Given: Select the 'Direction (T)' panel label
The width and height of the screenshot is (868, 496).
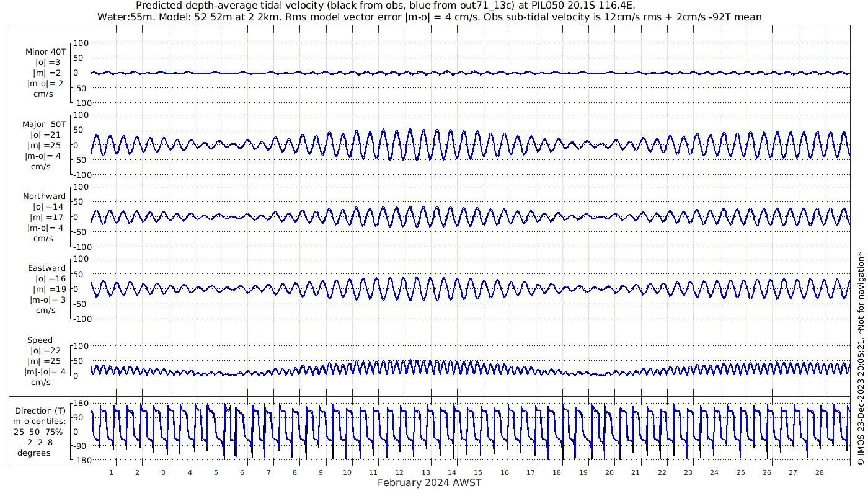Looking at the screenshot, I should pyautogui.click(x=40, y=411).
